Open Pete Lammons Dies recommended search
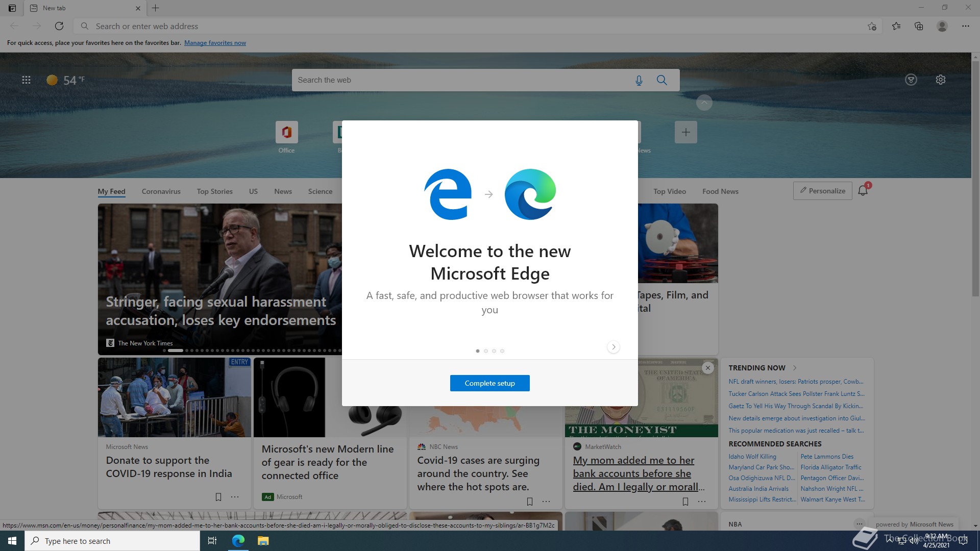980x551 pixels. click(x=827, y=457)
